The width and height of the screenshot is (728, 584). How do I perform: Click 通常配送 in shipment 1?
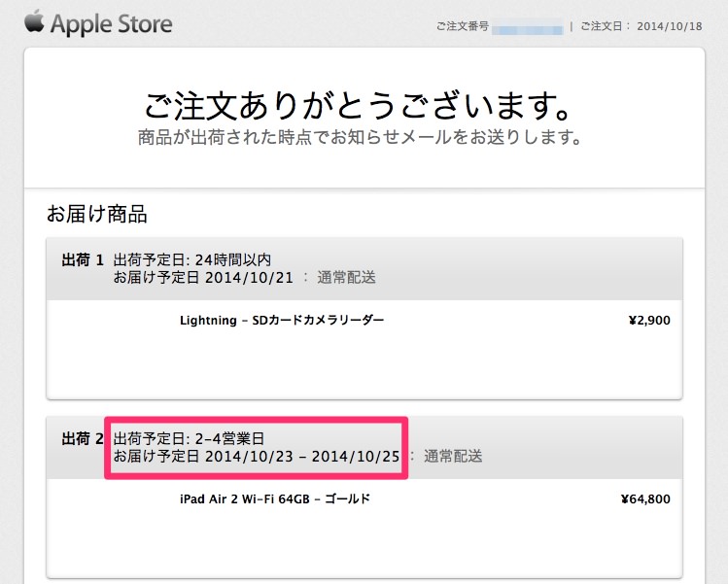click(x=346, y=278)
